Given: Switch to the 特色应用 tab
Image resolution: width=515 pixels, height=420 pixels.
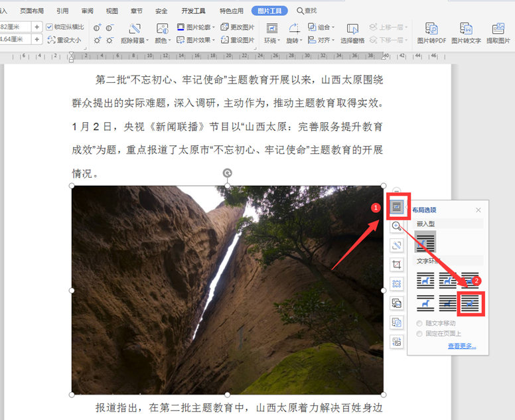Looking at the screenshot, I should 232,11.
